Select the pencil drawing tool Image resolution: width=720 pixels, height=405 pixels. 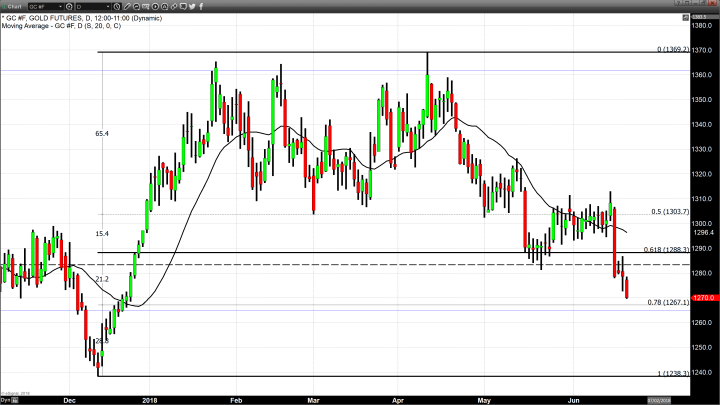(127, 6)
